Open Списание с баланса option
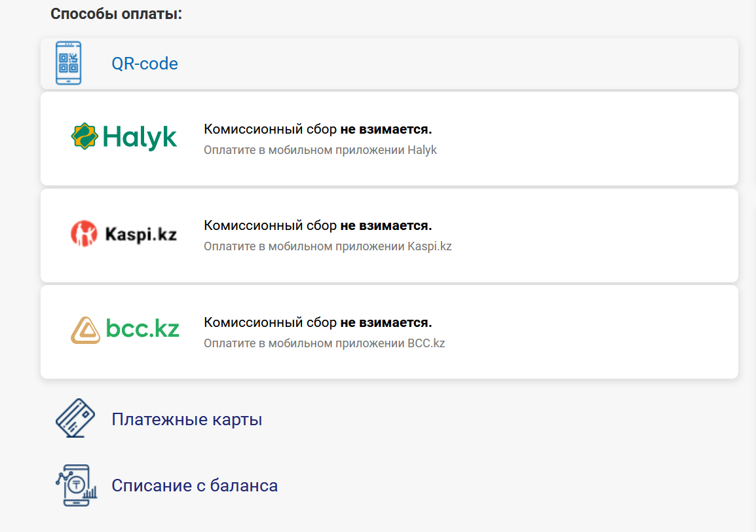 (x=195, y=485)
